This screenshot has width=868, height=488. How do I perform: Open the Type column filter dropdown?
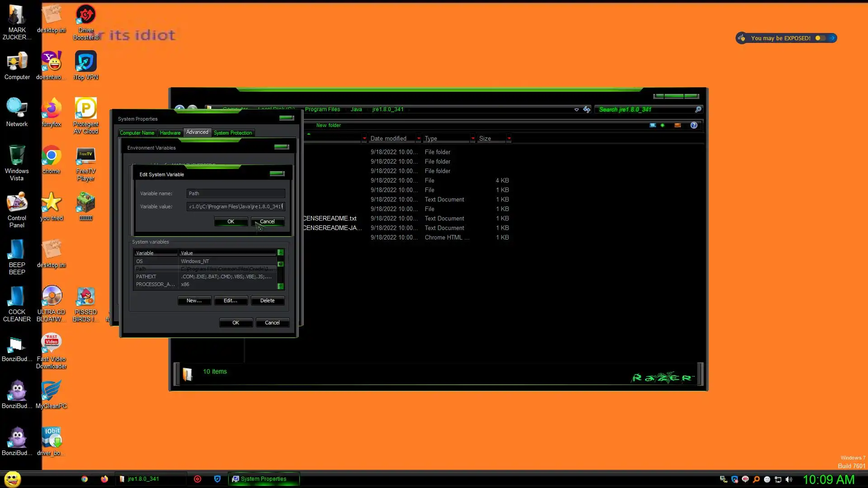point(473,138)
